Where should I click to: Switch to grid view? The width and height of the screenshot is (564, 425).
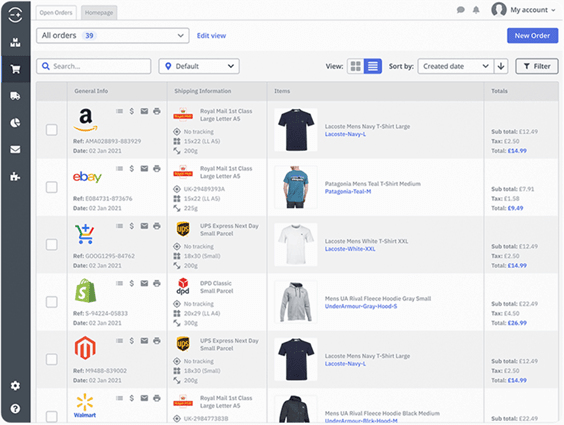(x=356, y=66)
